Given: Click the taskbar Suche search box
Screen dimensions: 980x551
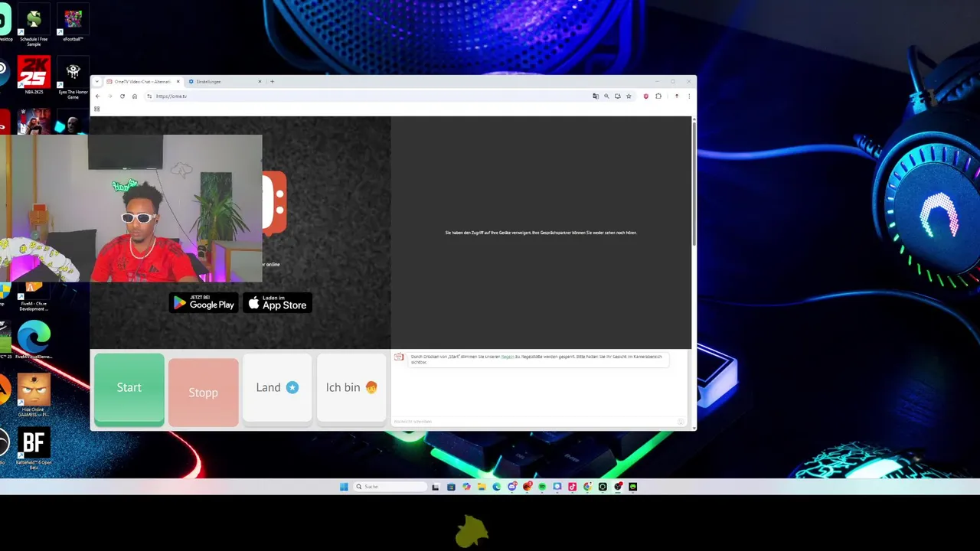Looking at the screenshot, I should click(390, 487).
